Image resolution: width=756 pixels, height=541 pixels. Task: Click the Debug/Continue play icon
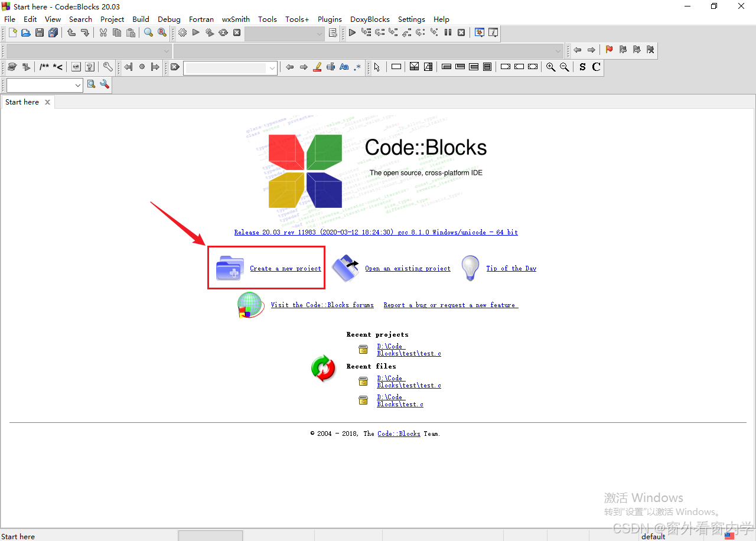click(x=352, y=33)
